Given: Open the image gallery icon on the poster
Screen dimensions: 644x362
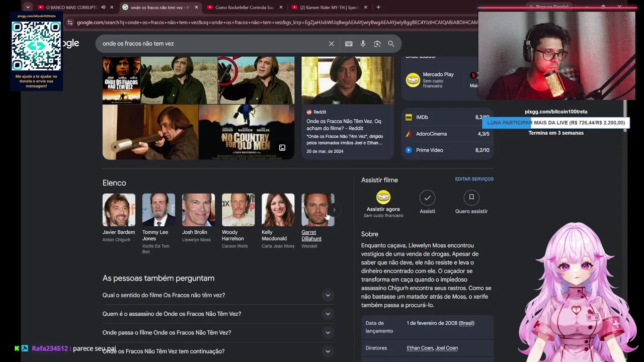Looking at the screenshot, I should click(x=282, y=148).
